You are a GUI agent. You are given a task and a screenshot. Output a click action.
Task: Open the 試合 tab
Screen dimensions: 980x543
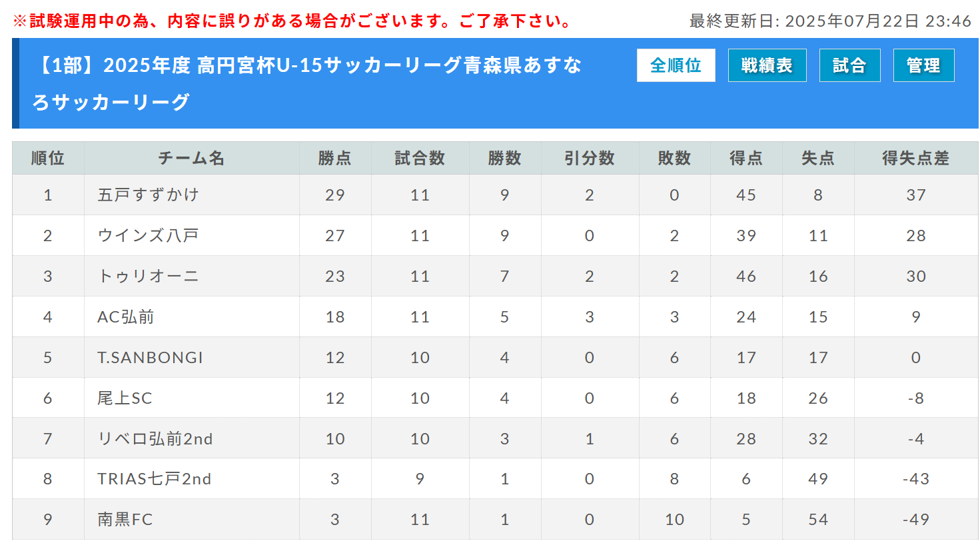[x=849, y=65]
